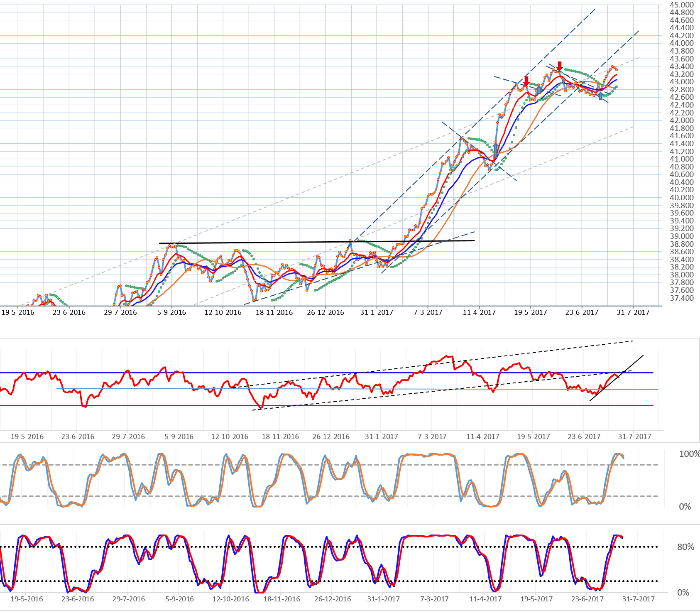Click 7-3-2017 on the price chart axis

pos(428,312)
